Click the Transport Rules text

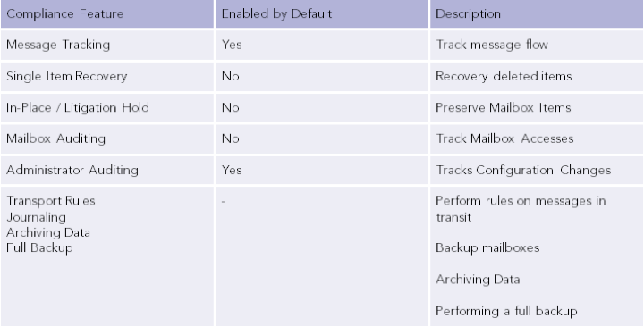click(x=51, y=201)
